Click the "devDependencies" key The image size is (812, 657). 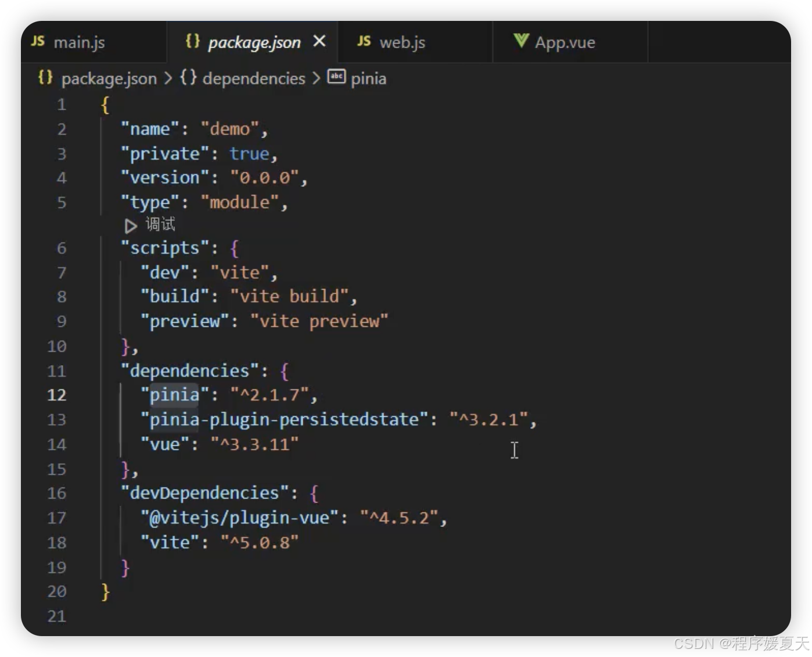point(204,493)
